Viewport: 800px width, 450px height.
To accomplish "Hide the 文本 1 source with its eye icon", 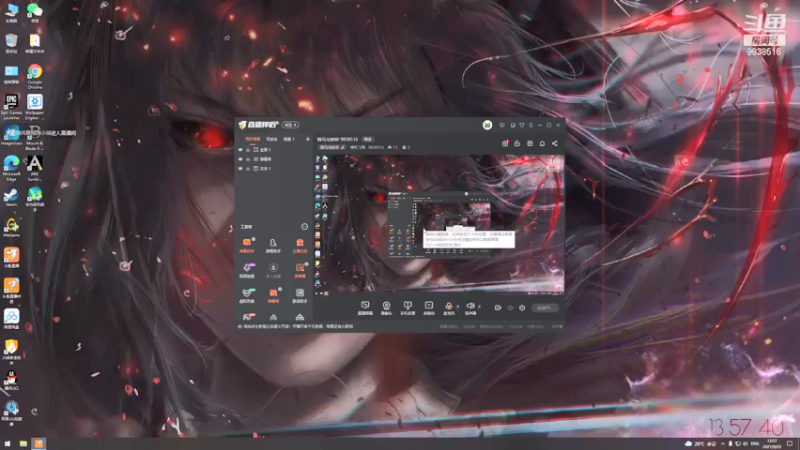I will click(240, 168).
